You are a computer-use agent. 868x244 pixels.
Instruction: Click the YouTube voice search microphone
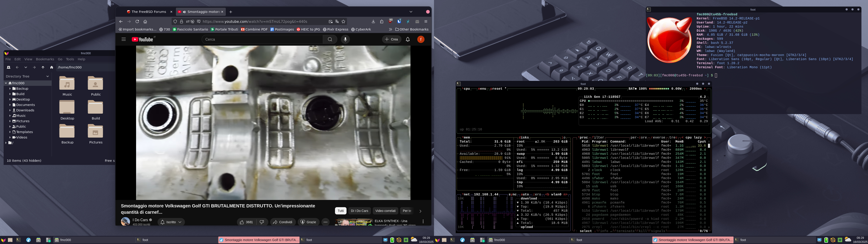(345, 40)
